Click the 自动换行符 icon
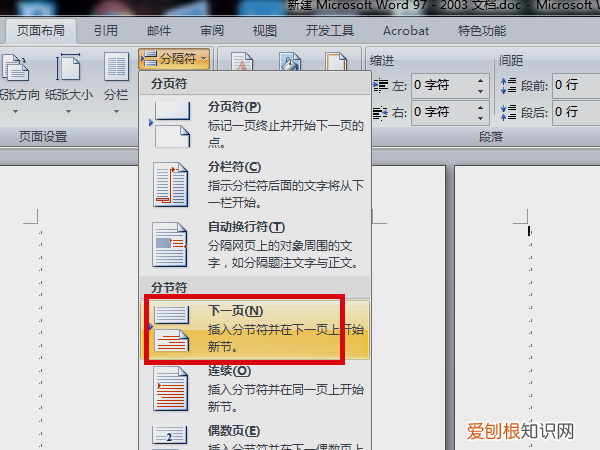This screenshot has width=600, height=450. 170,245
